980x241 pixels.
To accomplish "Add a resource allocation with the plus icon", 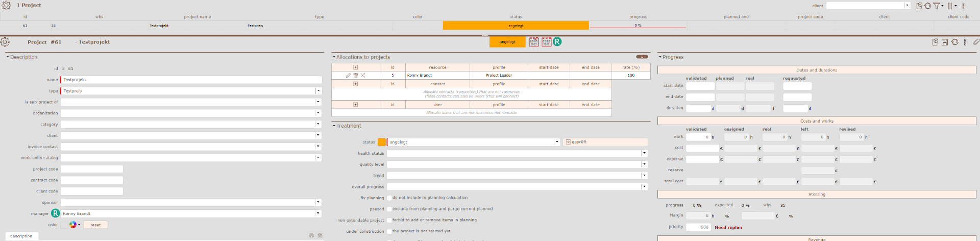I will pyautogui.click(x=356, y=67).
